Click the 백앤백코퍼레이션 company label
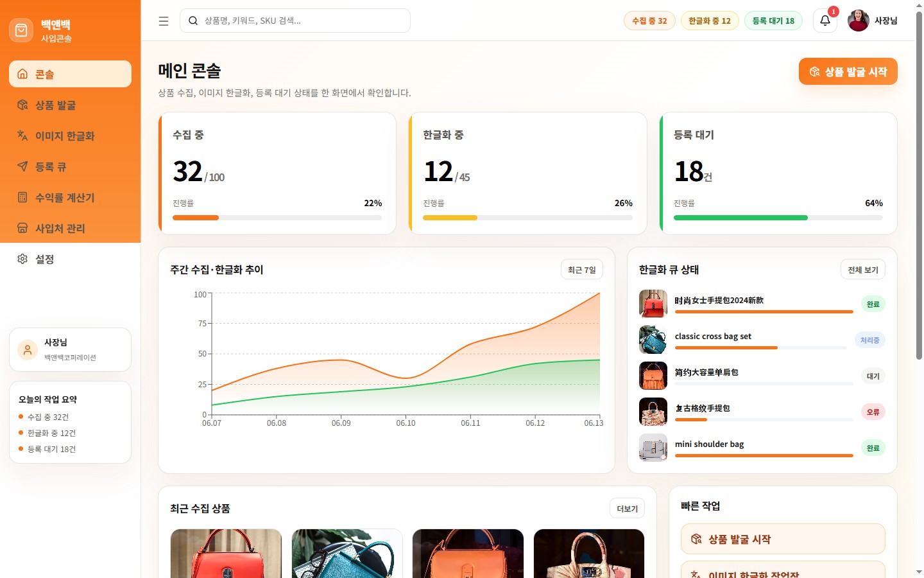 (70, 358)
